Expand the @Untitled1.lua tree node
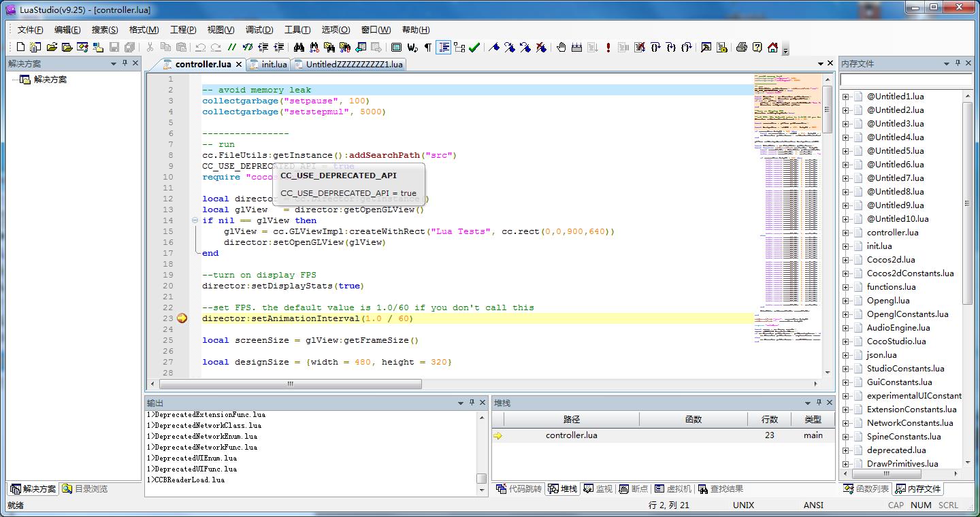 [x=846, y=97]
